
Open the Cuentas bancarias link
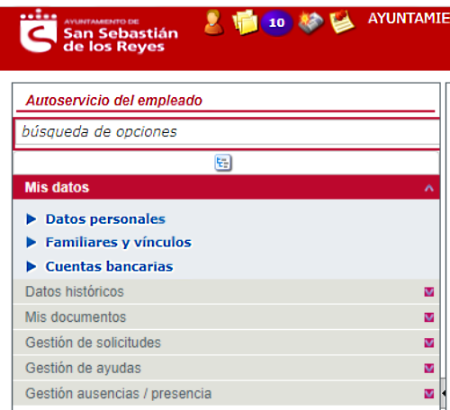109,266
